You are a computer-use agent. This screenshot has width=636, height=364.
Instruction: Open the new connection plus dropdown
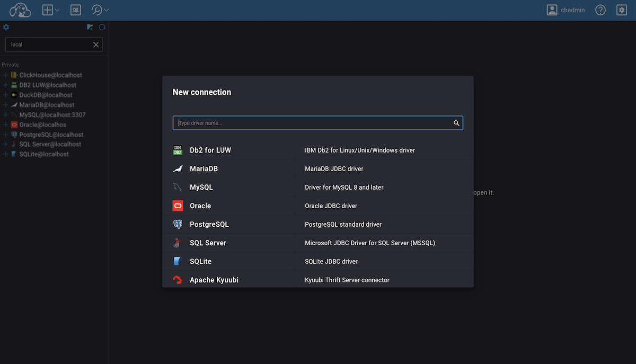[51, 10]
